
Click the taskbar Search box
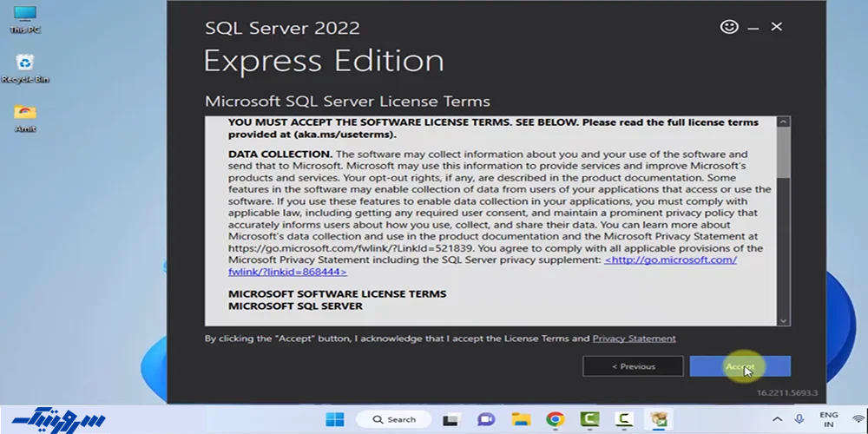(x=394, y=419)
